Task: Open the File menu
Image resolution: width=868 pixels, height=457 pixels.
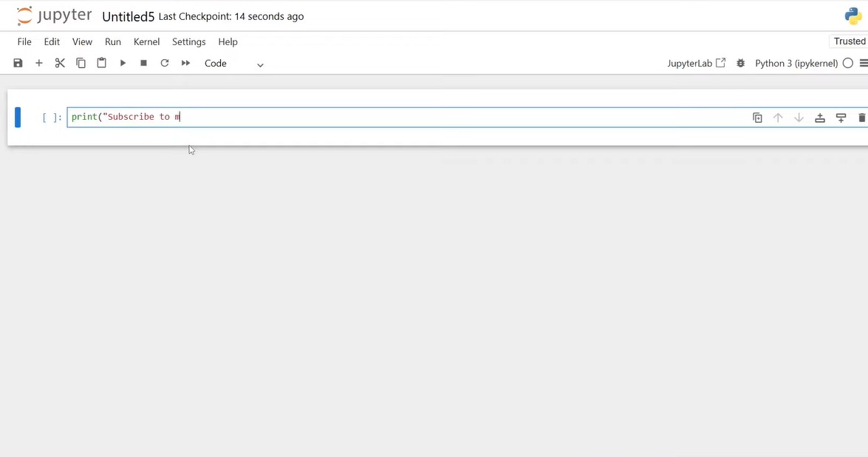Action: [x=24, y=41]
